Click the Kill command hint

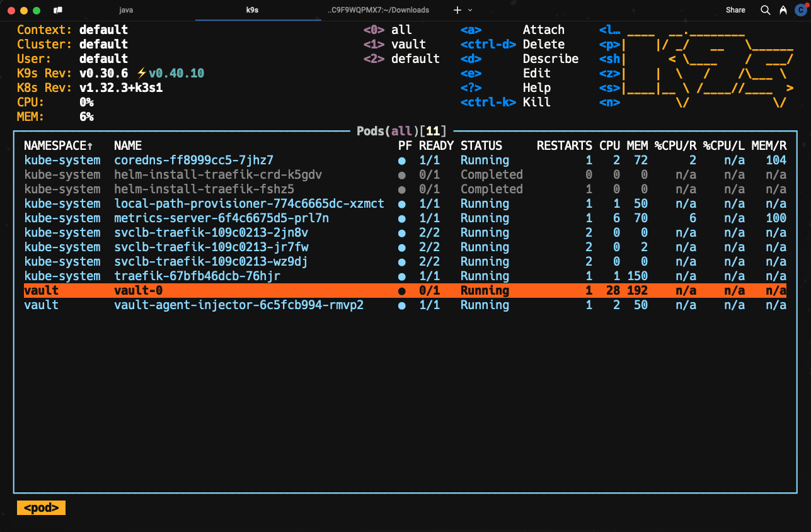coord(537,102)
